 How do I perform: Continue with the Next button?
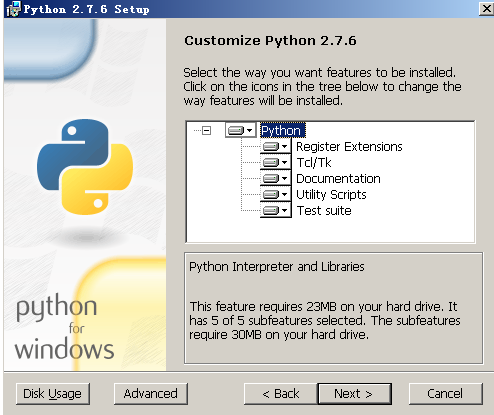click(x=355, y=394)
